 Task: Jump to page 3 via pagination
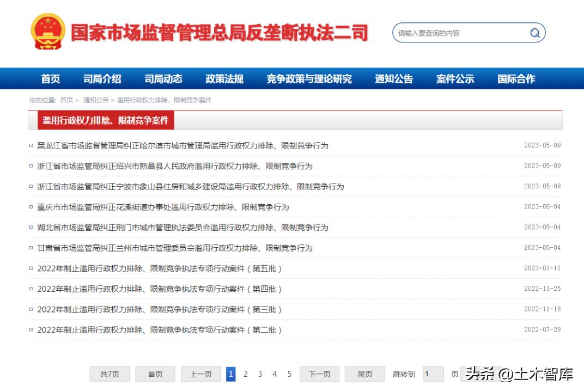[260, 374]
